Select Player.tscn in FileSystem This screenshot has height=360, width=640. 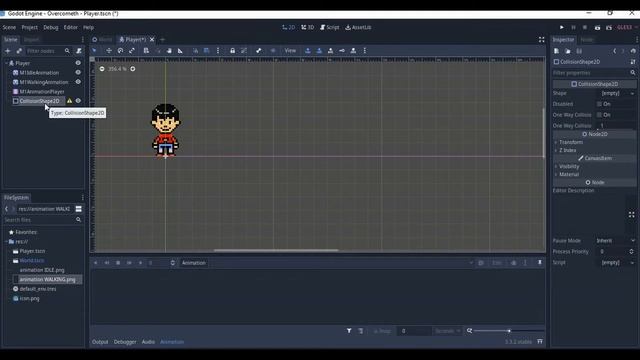(x=32, y=251)
